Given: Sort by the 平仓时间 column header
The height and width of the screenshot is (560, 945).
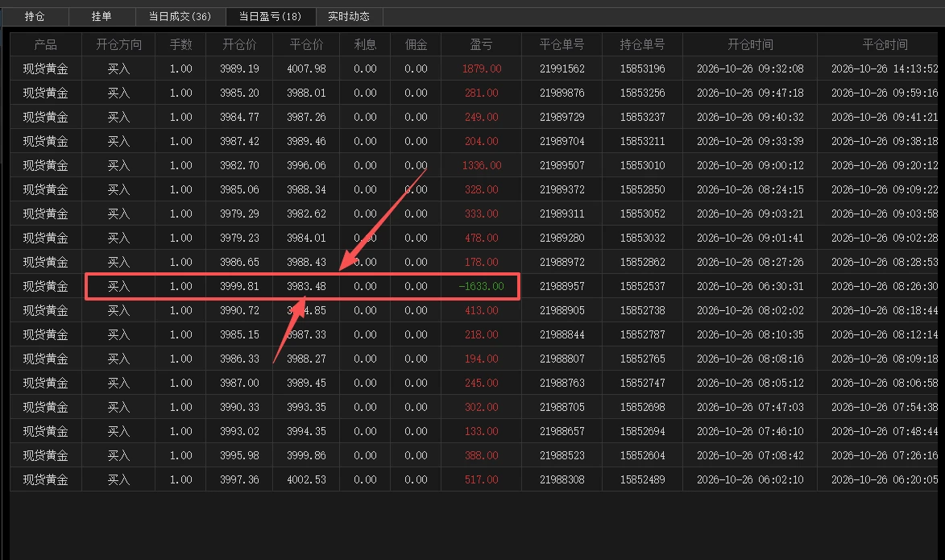Looking at the screenshot, I should [885, 44].
